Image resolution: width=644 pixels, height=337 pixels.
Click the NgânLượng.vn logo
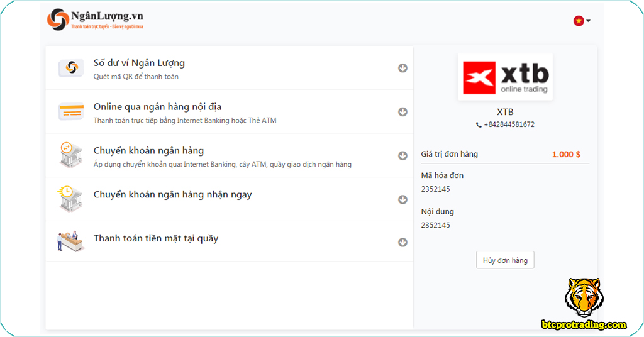pyautogui.click(x=95, y=19)
